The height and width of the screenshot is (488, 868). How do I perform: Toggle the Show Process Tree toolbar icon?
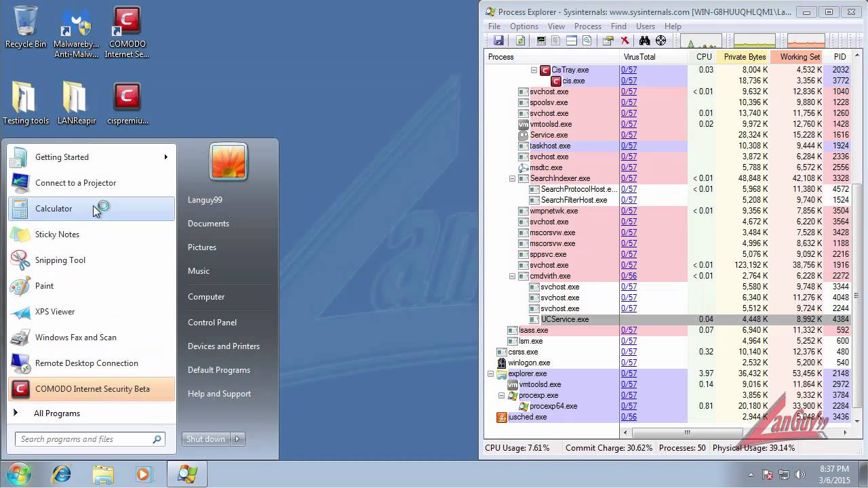click(556, 41)
